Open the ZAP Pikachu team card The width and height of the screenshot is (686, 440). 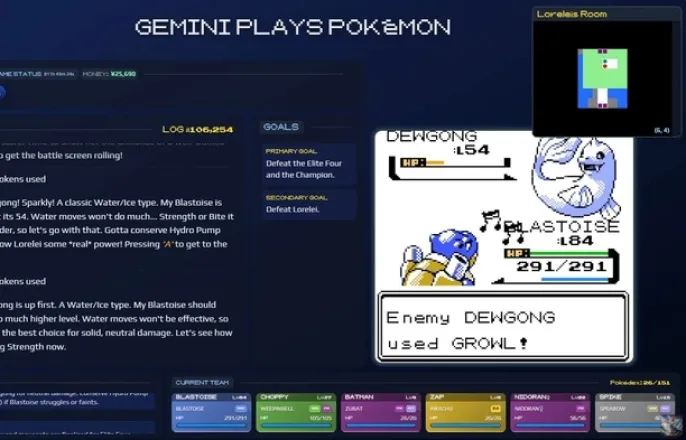coord(466,412)
